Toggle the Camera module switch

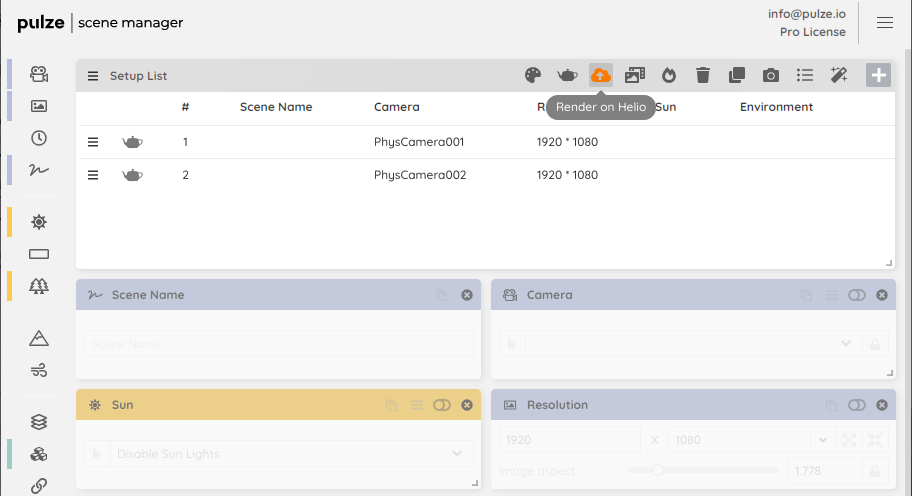coord(857,295)
